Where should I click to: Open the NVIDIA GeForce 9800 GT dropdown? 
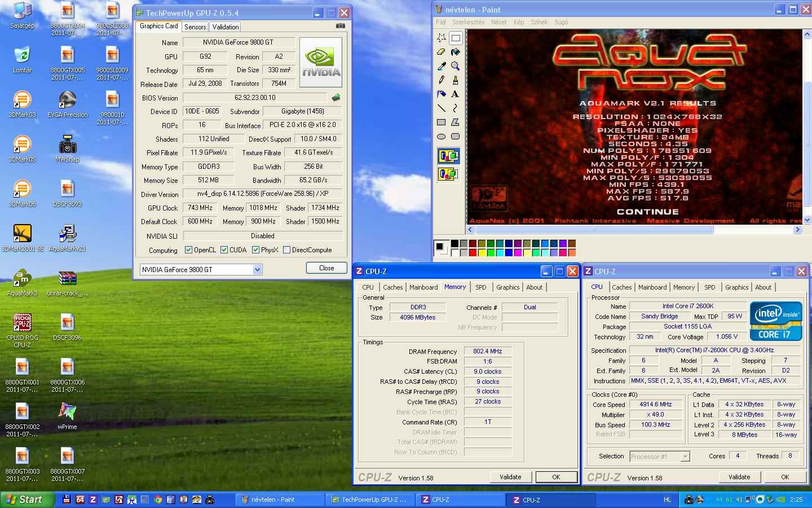point(257,270)
